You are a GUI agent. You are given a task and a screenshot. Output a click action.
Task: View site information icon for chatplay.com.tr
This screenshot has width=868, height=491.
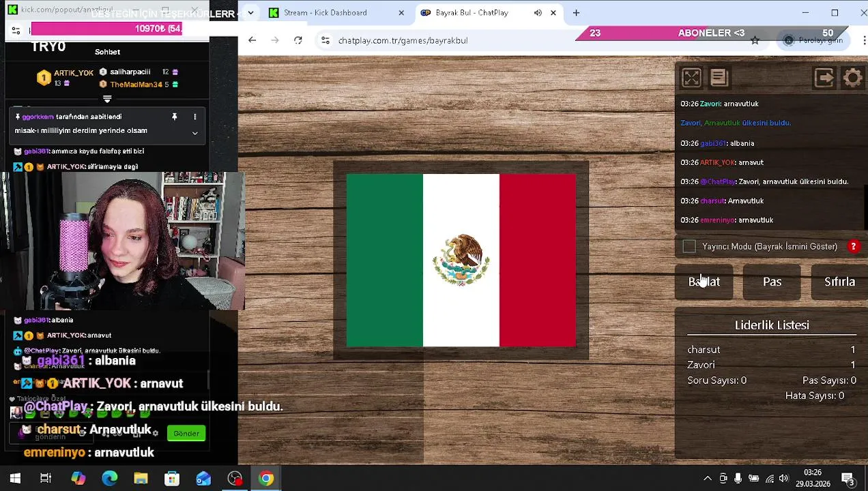click(x=325, y=40)
